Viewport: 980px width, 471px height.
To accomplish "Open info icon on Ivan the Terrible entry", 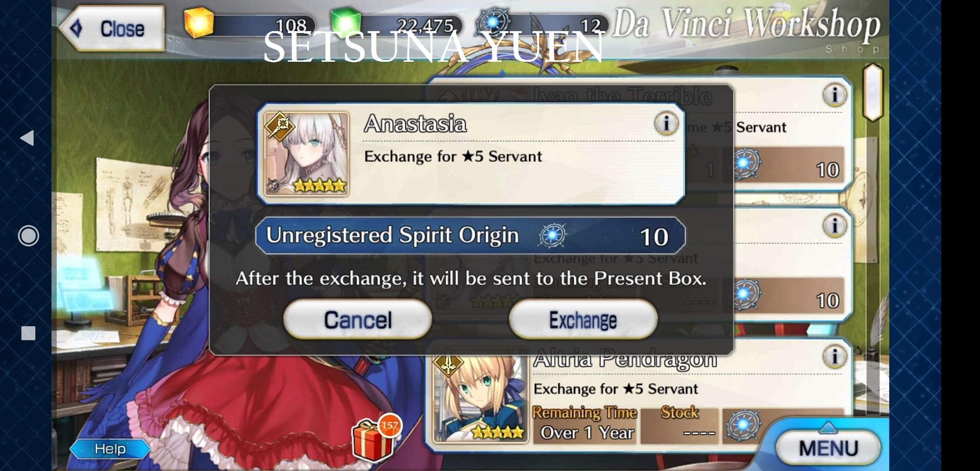I will point(834,95).
